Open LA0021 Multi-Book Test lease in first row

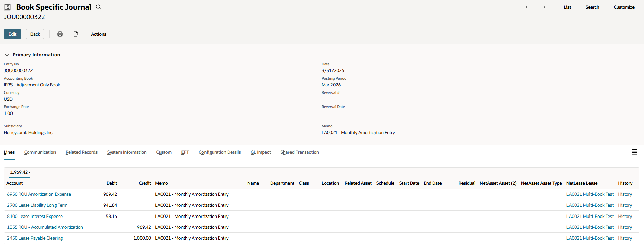589,194
